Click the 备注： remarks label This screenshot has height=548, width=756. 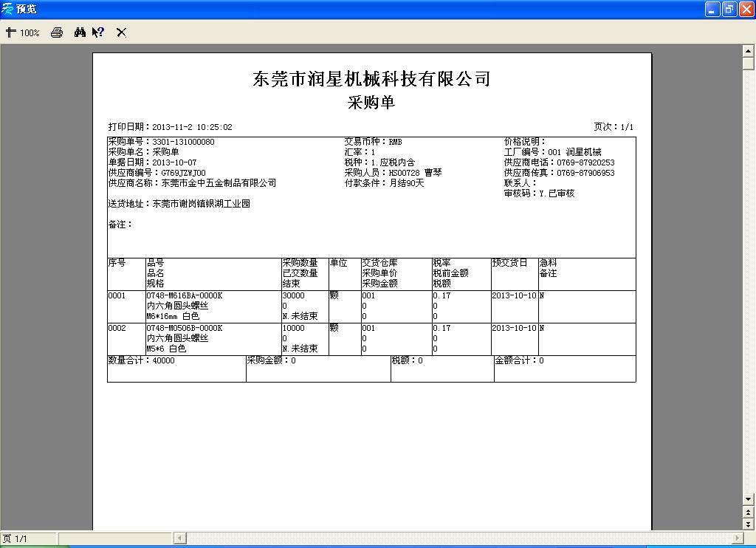click(120, 225)
